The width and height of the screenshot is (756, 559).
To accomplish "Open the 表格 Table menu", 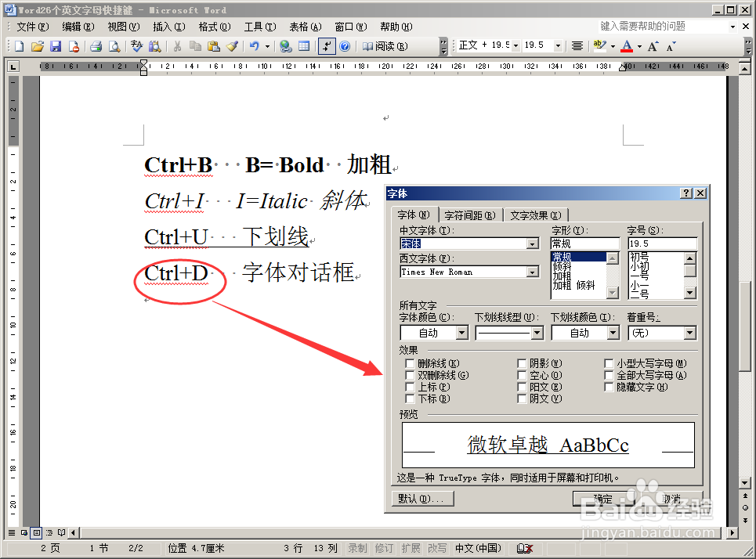I will [306, 27].
